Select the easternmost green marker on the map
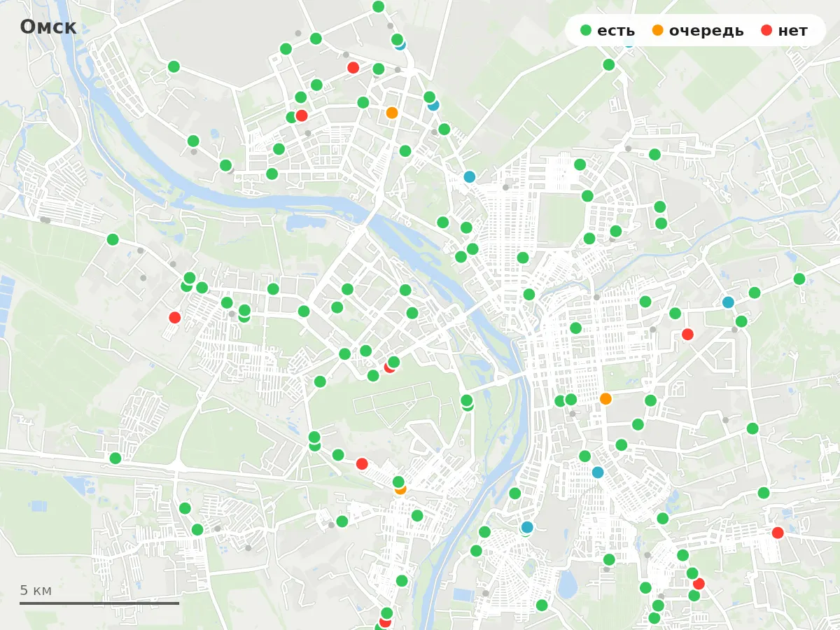840x630 pixels. pos(799,279)
